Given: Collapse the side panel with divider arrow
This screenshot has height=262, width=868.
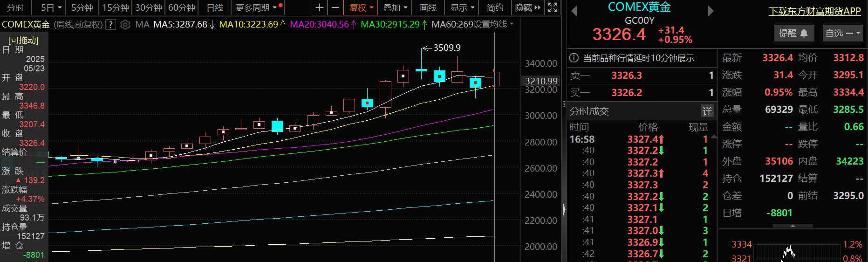Looking at the screenshot, I should [x=564, y=209].
